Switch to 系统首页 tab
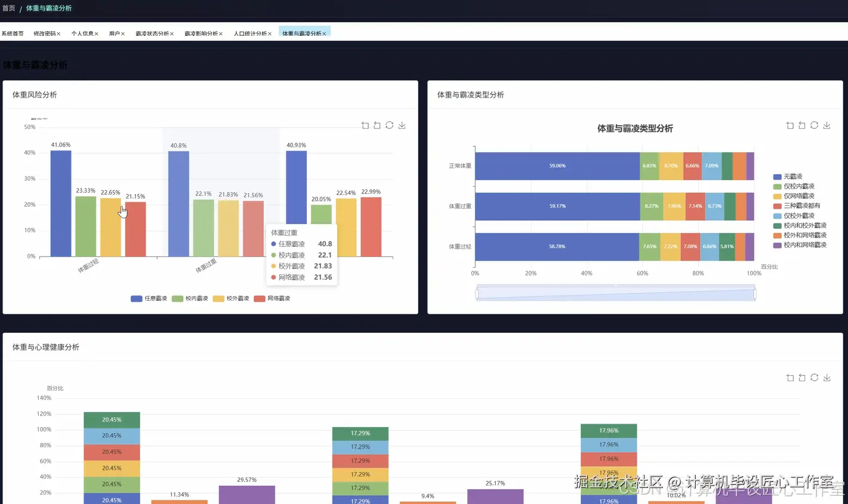The height and width of the screenshot is (504, 848). (13, 33)
